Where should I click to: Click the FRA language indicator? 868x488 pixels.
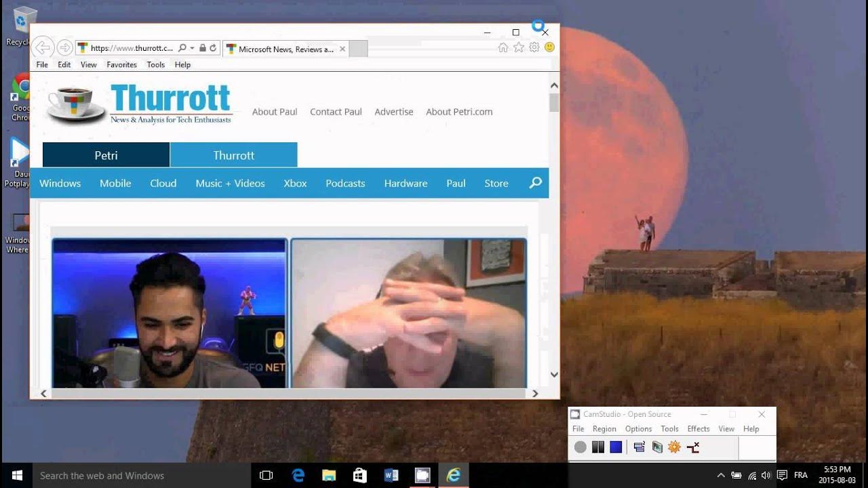[801, 476]
